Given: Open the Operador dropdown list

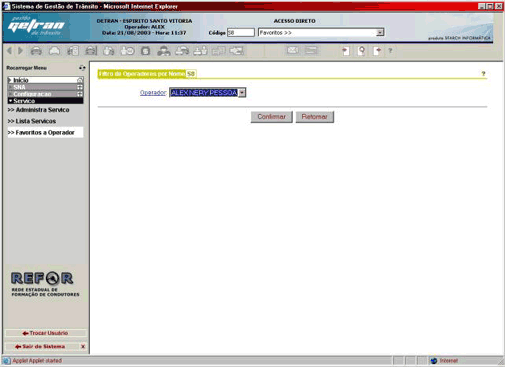Looking at the screenshot, I should coord(242,92).
